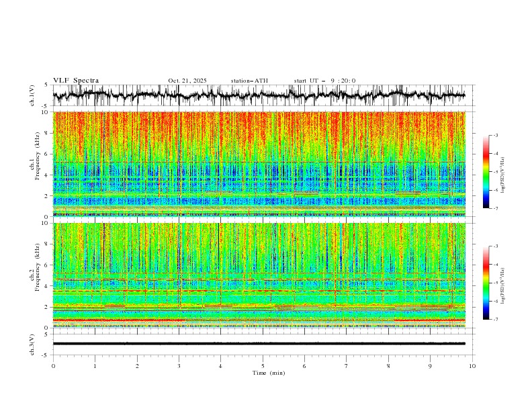This screenshot has height=411, width=532.
Task: Click the "Time (min)" axis title
Action: pyautogui.click(x=269, y=373)
